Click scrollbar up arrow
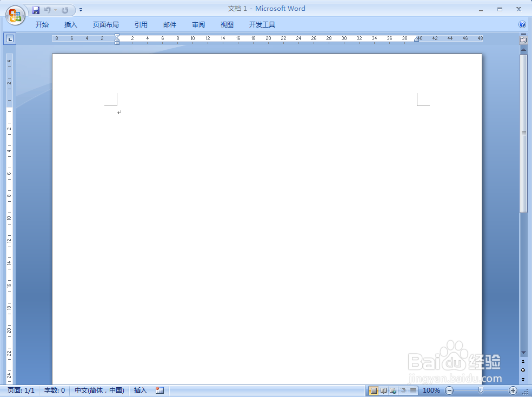The height and width of the screenshot is (397, 532). point(523,50)
